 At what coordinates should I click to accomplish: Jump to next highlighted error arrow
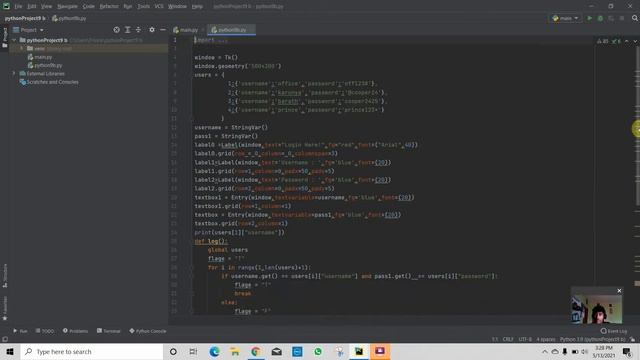[635, 41]
